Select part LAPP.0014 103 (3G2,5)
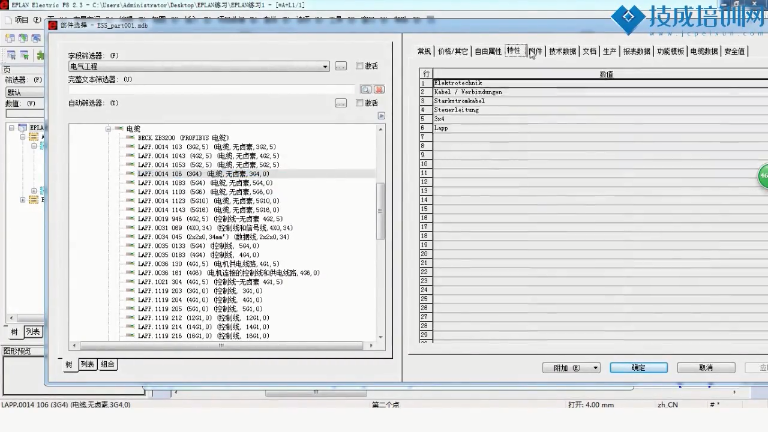768x432 pixels. pos(207,147)
